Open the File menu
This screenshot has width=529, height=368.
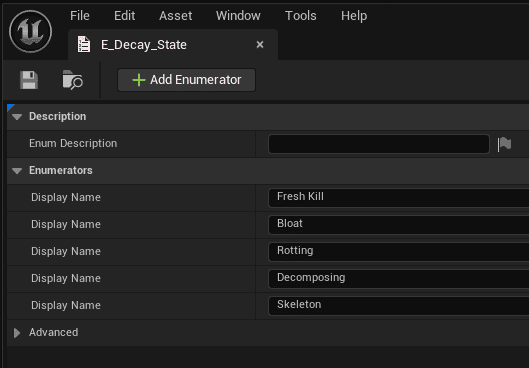pos(80,16)
